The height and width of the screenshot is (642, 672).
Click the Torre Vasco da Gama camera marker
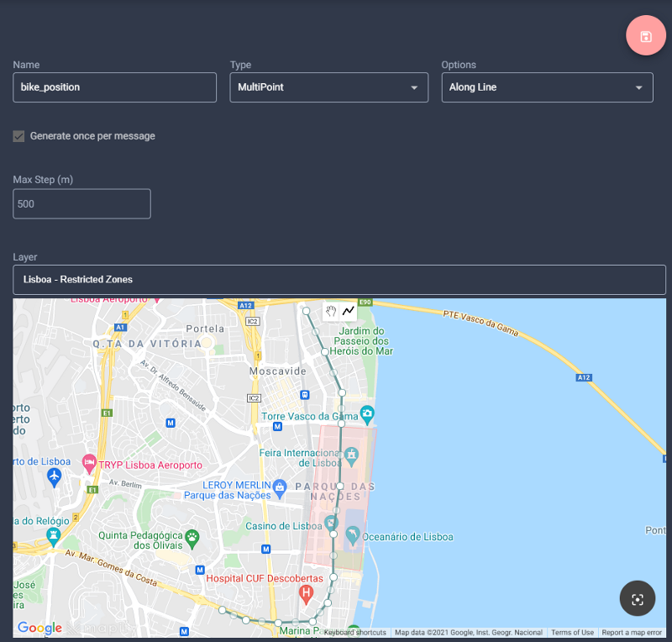pyautogui.click(x=367, y=414)
